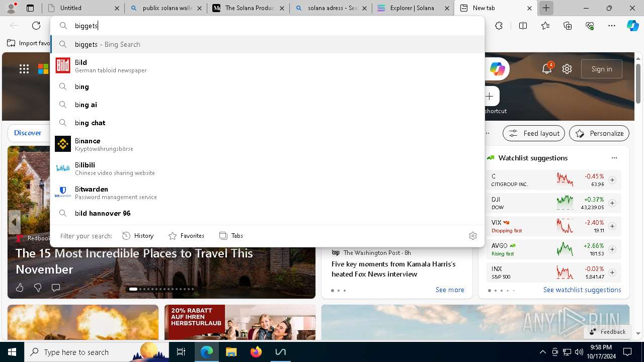Screen dimensions: 644x362
Task: Open the Extensions puzzle icon
Action: (x=499, y=26)
